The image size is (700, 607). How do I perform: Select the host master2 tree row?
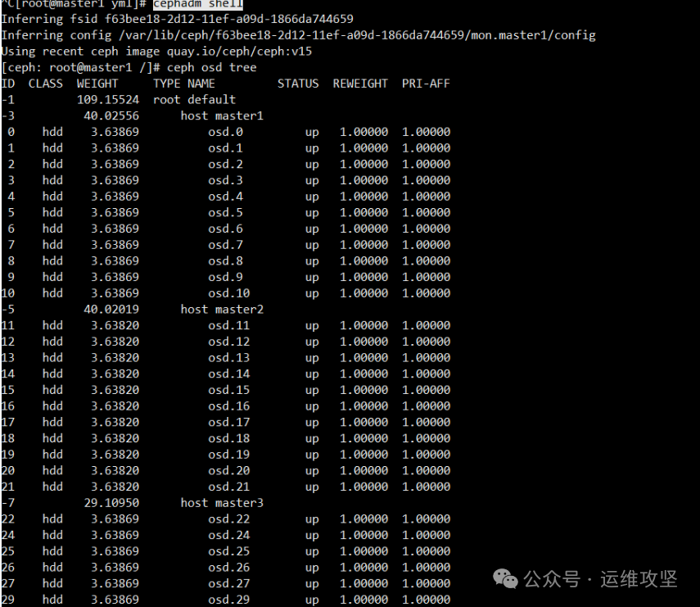click(222, 309)
